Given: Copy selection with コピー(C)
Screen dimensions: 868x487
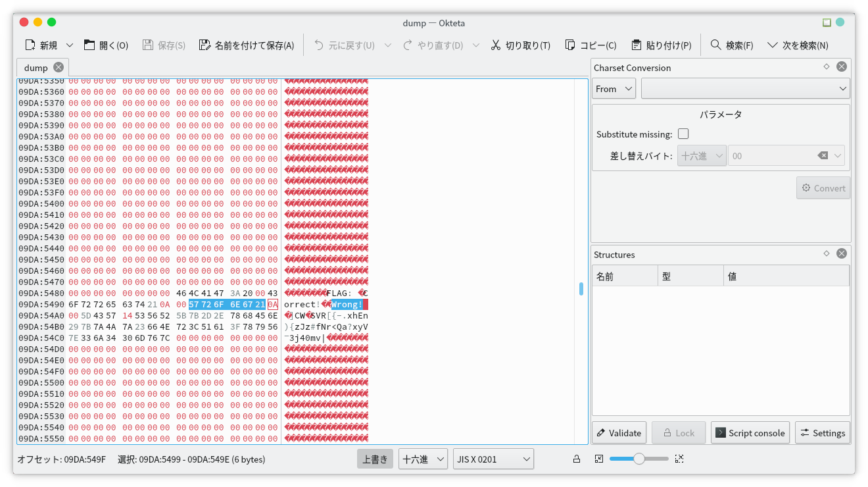Looking at the screenshot, I should 591,45.
